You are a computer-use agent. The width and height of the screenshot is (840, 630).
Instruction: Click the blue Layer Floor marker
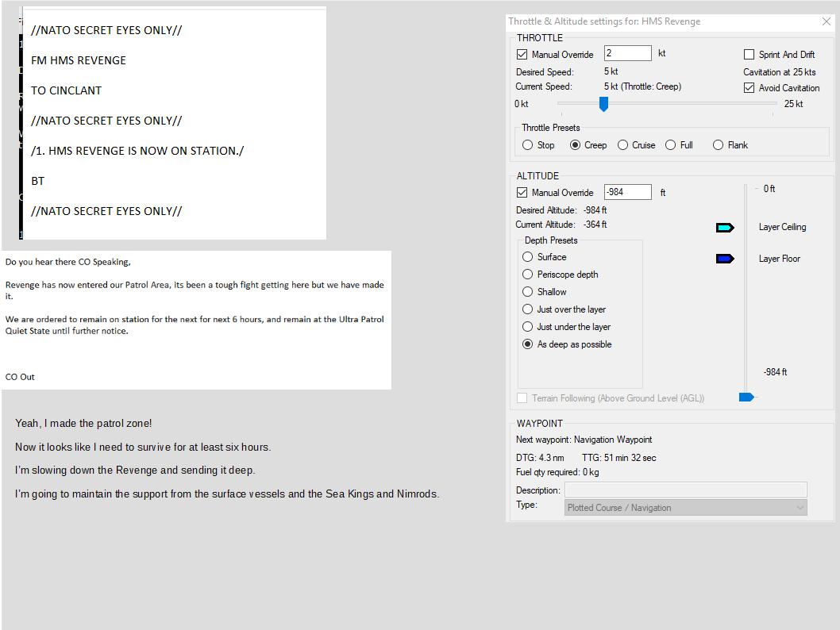[725, 259]
